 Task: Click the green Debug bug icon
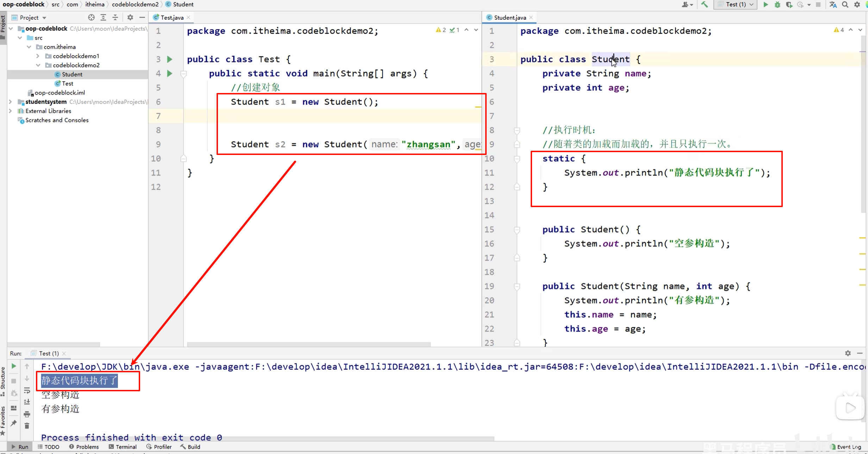(778, 5)
